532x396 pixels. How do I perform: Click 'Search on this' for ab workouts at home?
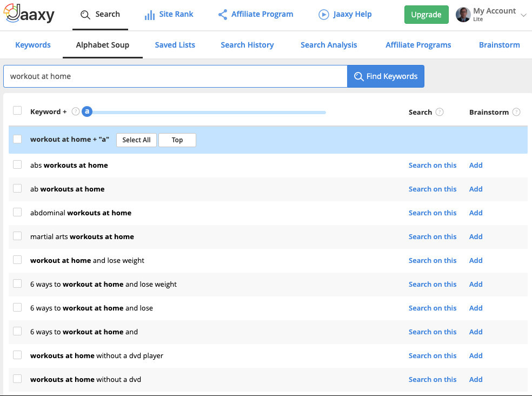(x=433, y=189)
